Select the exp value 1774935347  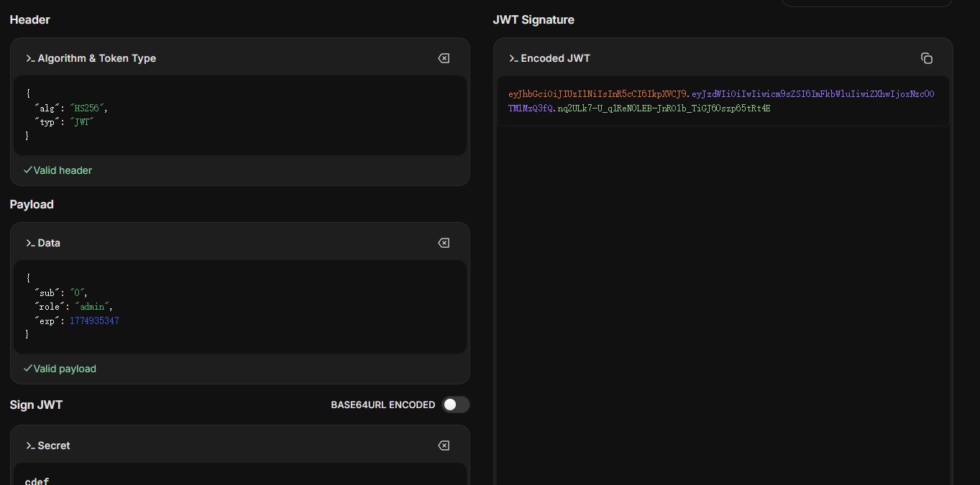pyautogui.click(x=94, y=320)
